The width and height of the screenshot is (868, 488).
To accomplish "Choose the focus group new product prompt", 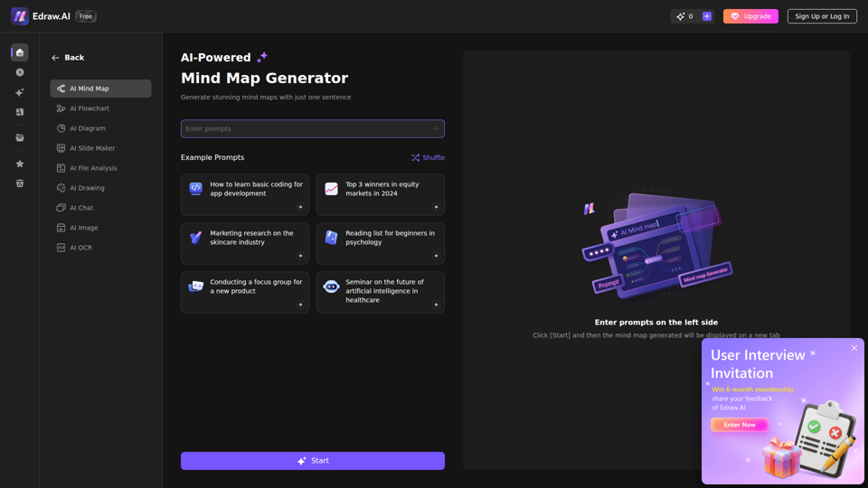I will [245, 292].
